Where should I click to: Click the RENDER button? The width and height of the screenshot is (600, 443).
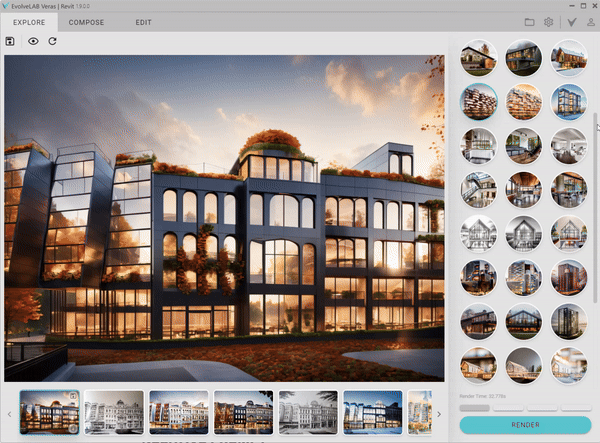pos(525,425)
